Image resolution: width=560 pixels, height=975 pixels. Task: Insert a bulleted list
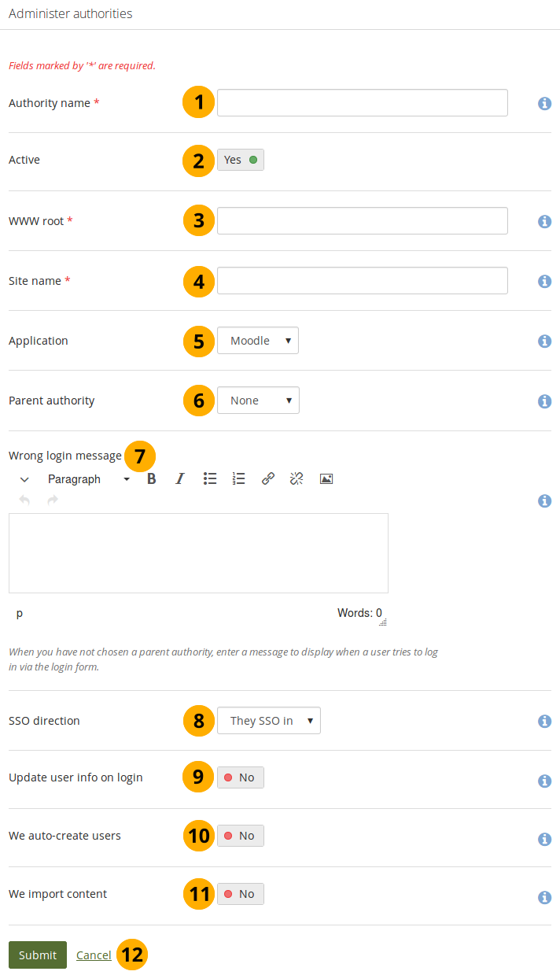click(210, 478)
